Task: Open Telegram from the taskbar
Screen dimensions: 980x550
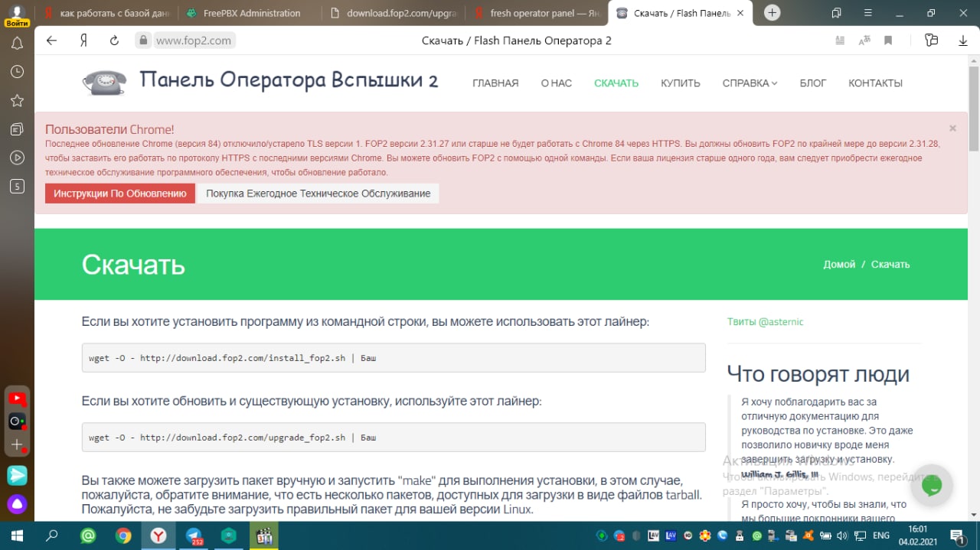Action: 193,535
